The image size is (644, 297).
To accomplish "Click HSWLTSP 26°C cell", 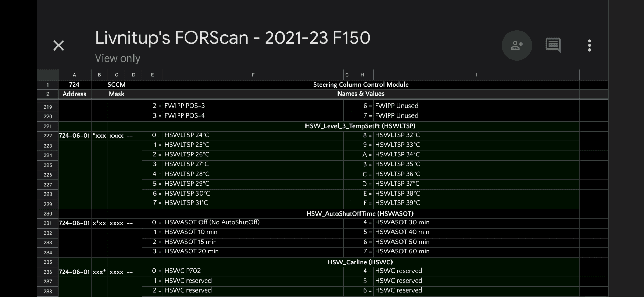I will point(253,155).
